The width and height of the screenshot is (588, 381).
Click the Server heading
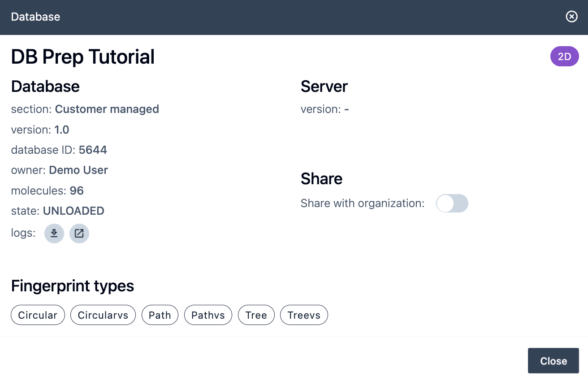(x=324, y=87)
